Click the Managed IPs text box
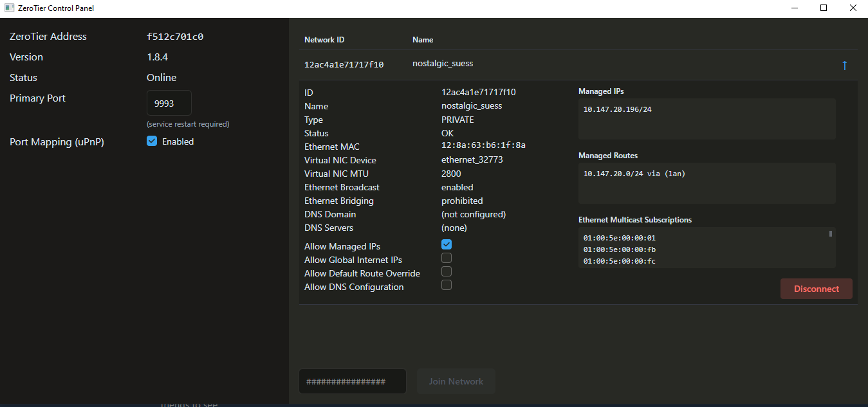868x407 pixels. tap(706, 119)
